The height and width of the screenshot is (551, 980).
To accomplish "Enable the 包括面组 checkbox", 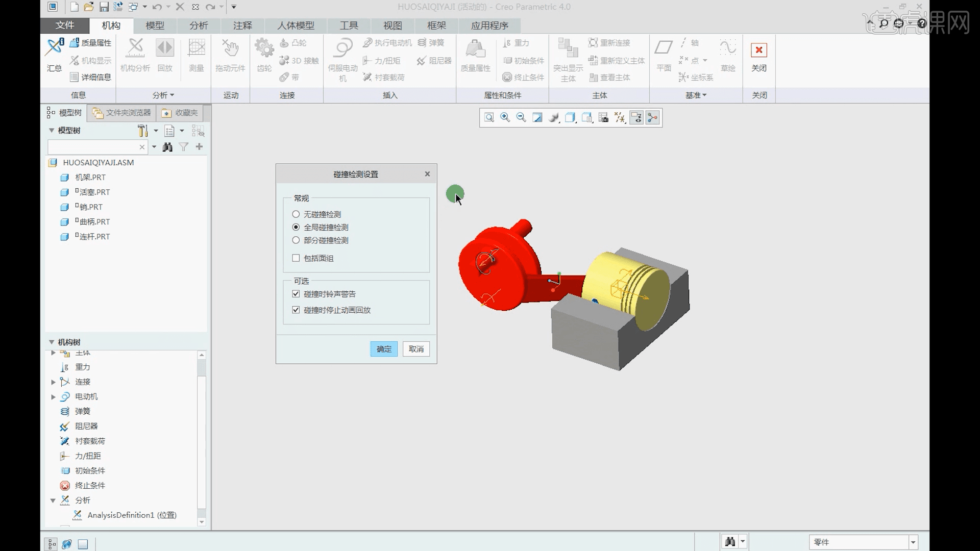I will 296,258.
